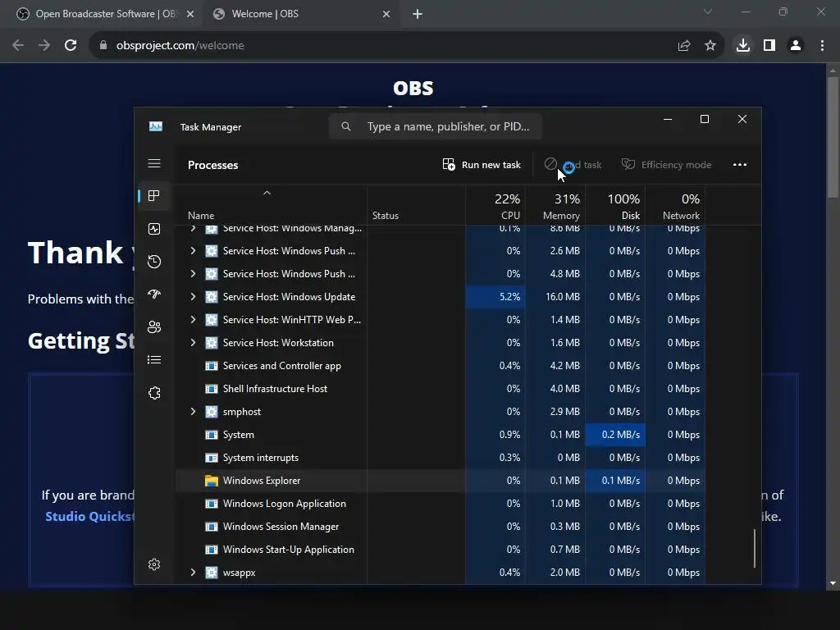Bookmark this page with star icon
Viewport: 840px width, 630px height.
pyautogui.click(x=710, y=46)
